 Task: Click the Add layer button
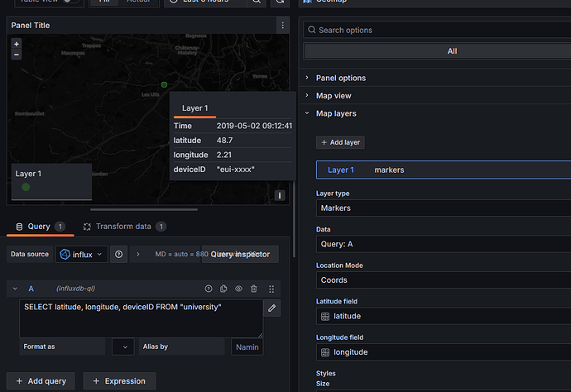(x=340, y=142)
